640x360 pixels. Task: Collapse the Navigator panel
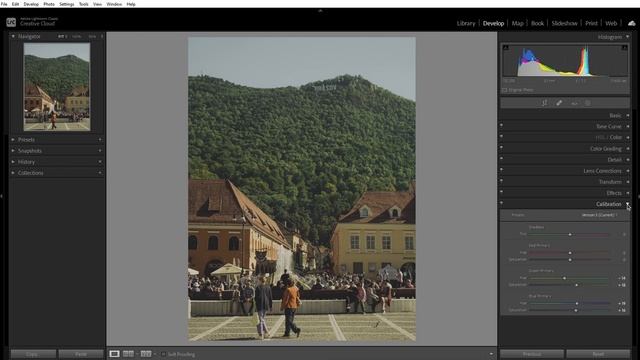(x=13, y=36)
